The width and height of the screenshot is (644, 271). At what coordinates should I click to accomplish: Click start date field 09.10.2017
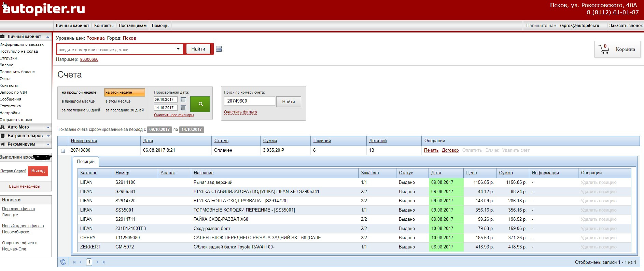pos(166,99)
